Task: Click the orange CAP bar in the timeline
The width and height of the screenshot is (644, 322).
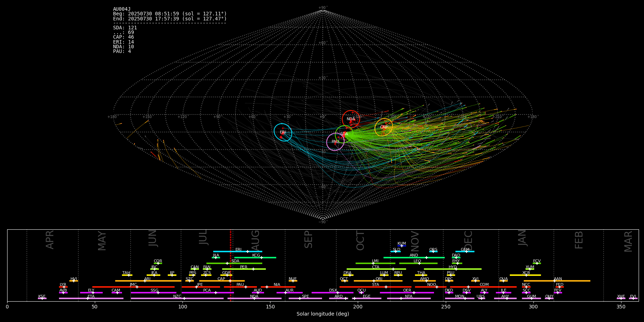Action: click(222, 281)
